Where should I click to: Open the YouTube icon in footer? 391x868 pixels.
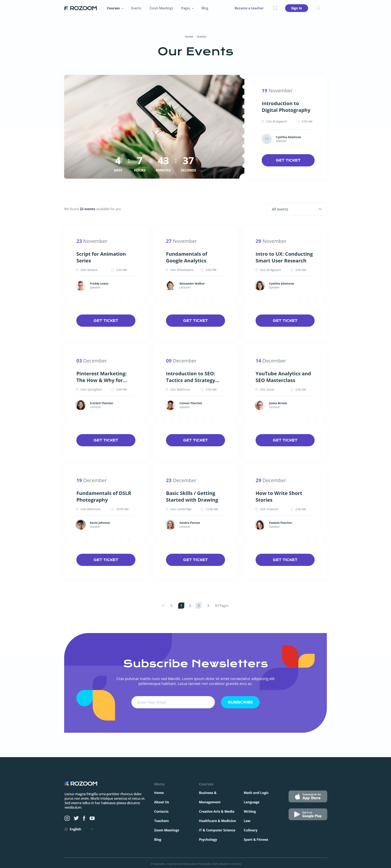pos(92,818)
